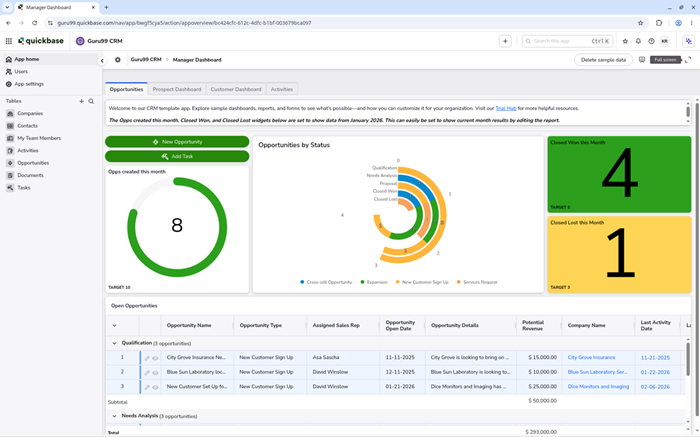Search tables with magnifier icon

tap(91, 101)
